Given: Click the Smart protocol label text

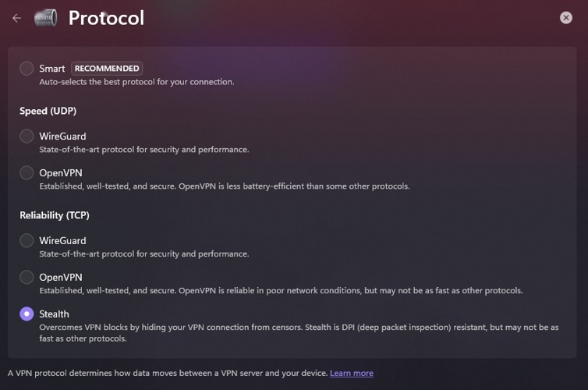Looking at the screenshot, I should click(x=52, y=69).
